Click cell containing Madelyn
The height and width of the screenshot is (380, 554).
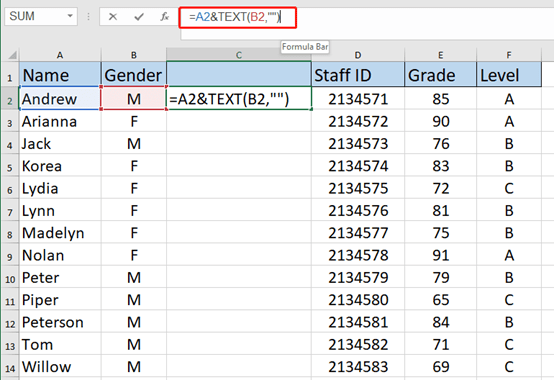coord(60,233)
